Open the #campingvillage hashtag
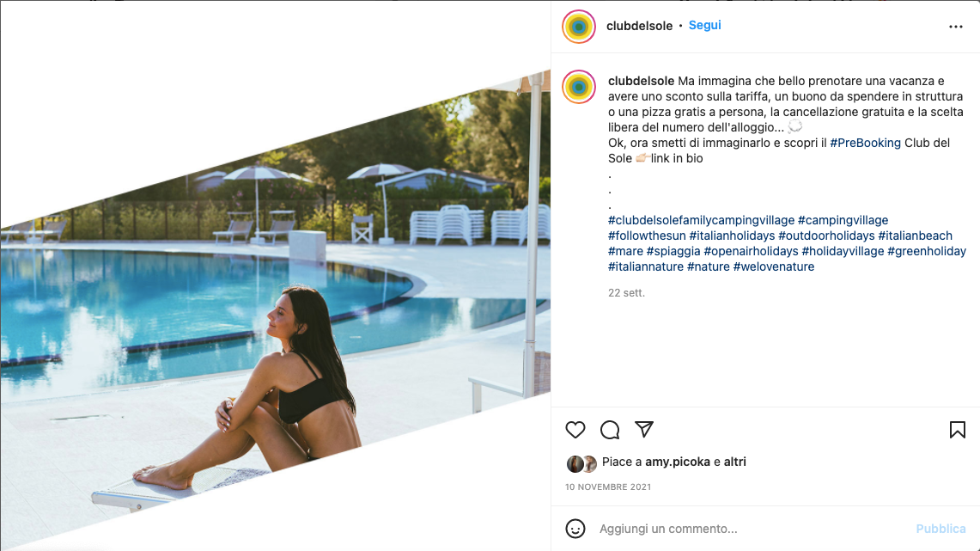This screenshot has width=980, height=551. pos(843,220)
